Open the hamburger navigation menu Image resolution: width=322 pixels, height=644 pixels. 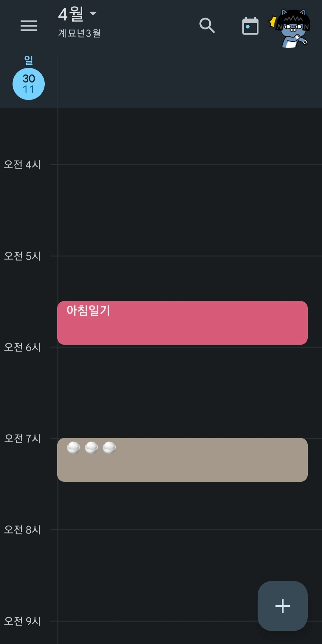tap(29, 26)
